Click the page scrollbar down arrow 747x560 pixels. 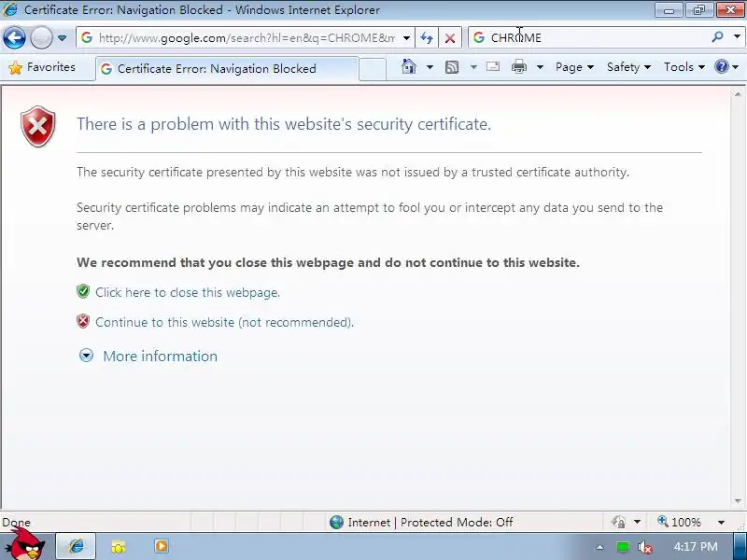(738, 500)
